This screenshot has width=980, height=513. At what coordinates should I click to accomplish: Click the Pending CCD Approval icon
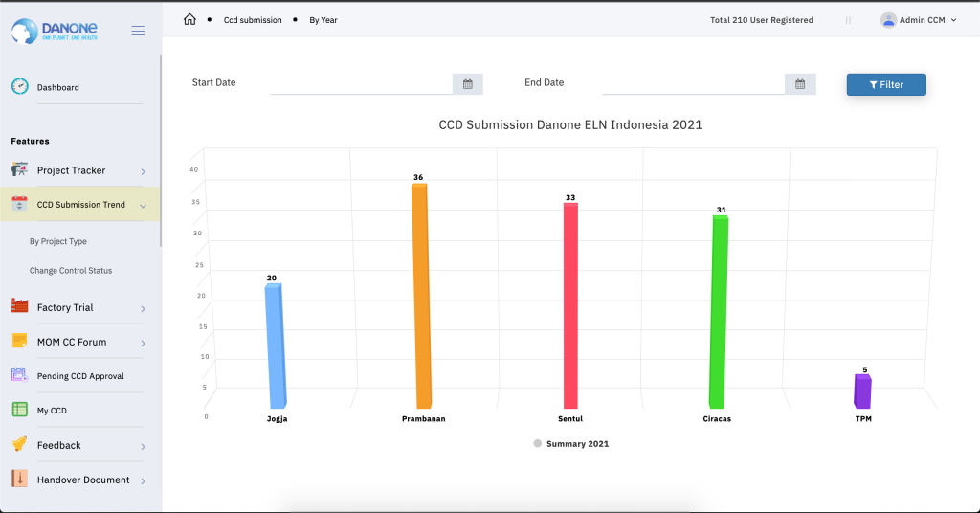19,375
